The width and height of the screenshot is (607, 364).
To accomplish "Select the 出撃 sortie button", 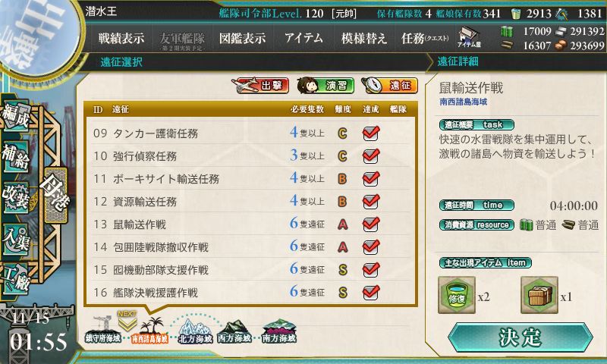I will click(x=260, y=86).
